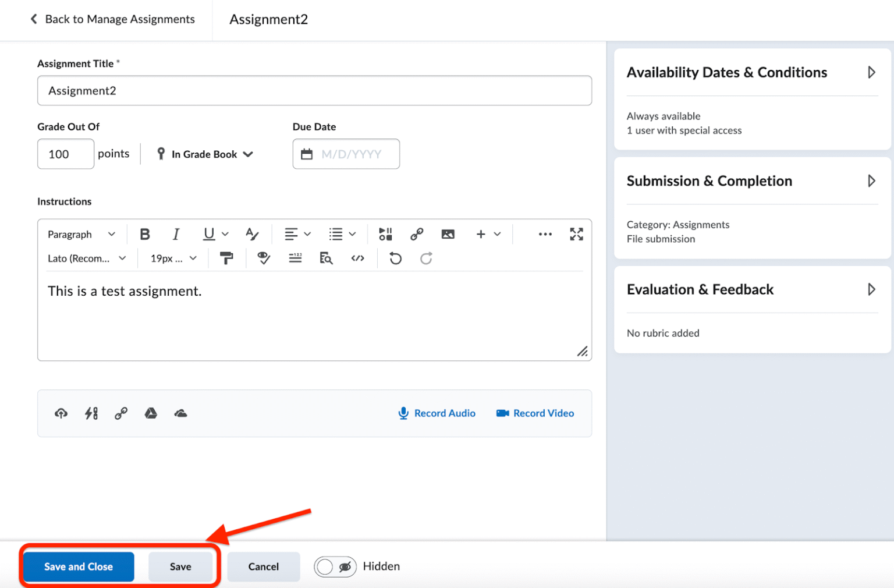Open the Paragraph format dropdown
This screenshot has width=894, height=588.
point(80,234)
